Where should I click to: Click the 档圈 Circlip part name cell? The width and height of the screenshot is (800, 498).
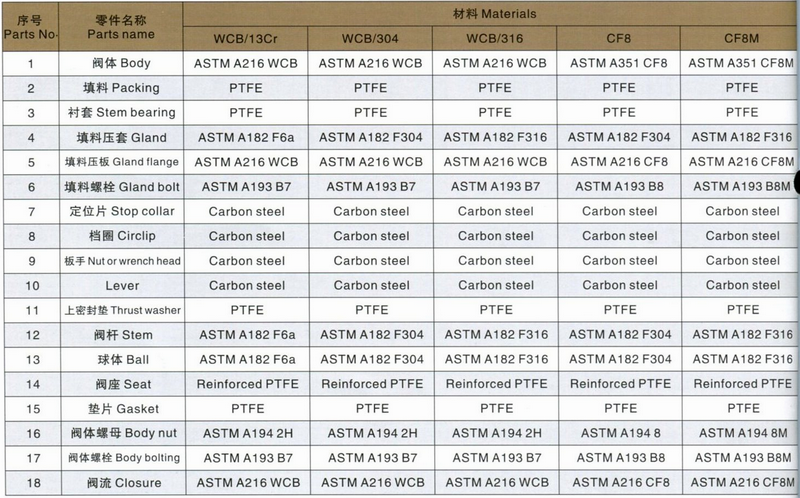click(x=122, y=236)
